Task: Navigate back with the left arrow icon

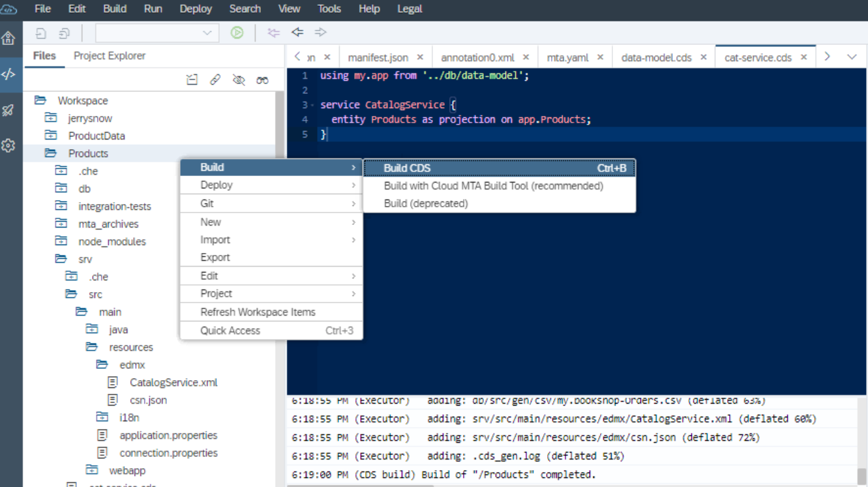Action: 297,33
